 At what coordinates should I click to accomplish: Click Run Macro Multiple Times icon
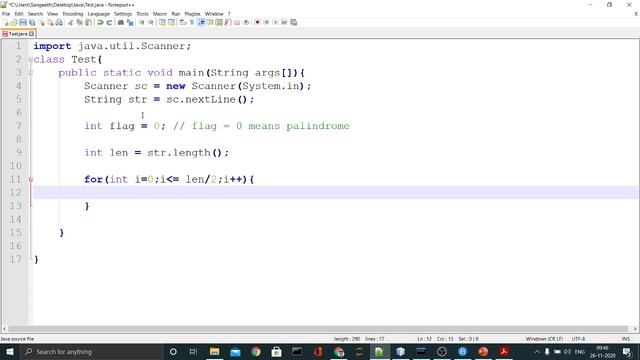click(284, 22)
